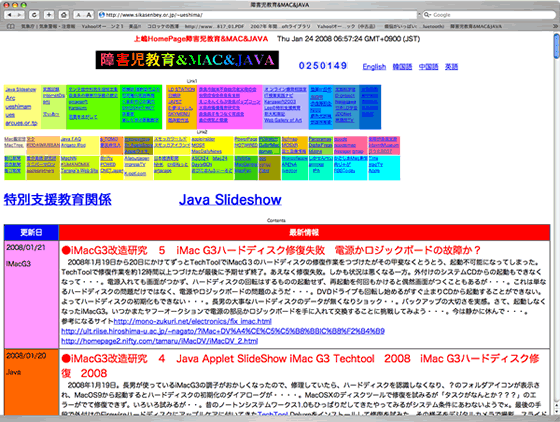Open the mono-zukuri.net fix_imac.html link
Screen dimensions: 560x422
click(192, 321)
